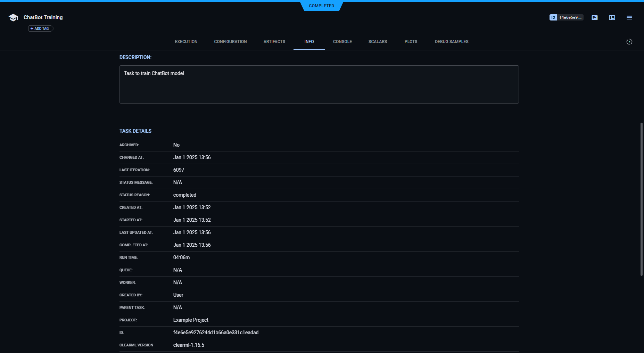Image resolution: width=644 pixels, height=353 pixels.
Task: Open the ARTIFACTS tab
Action: point(274,41)
